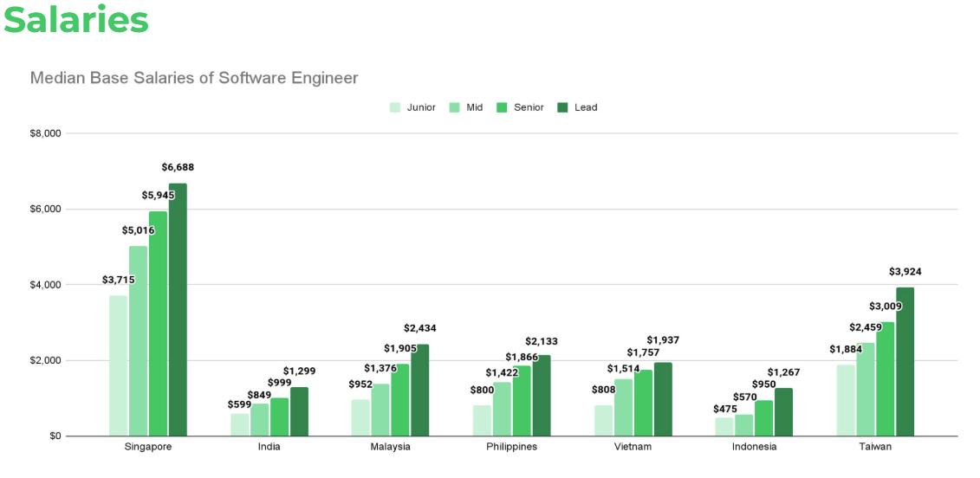The width and height of the screenshot is (980, 478).
Task: Select Taiwan's Lead salary bar
Action: click(x=905, y=361)
